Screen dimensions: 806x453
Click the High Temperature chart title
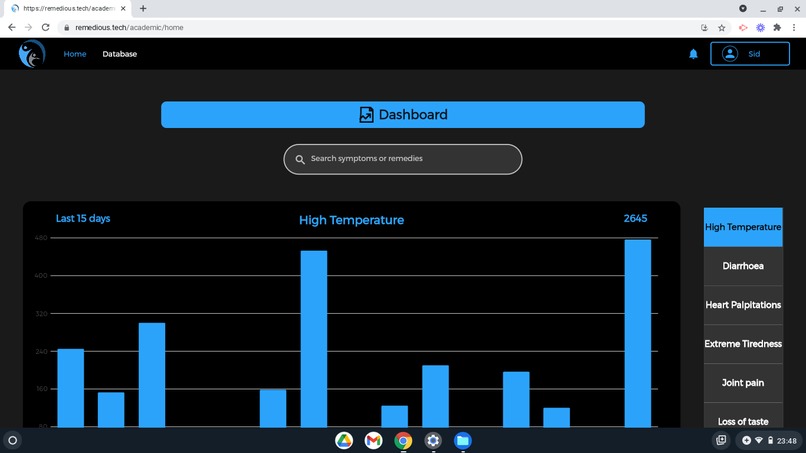tap(352, 220)
